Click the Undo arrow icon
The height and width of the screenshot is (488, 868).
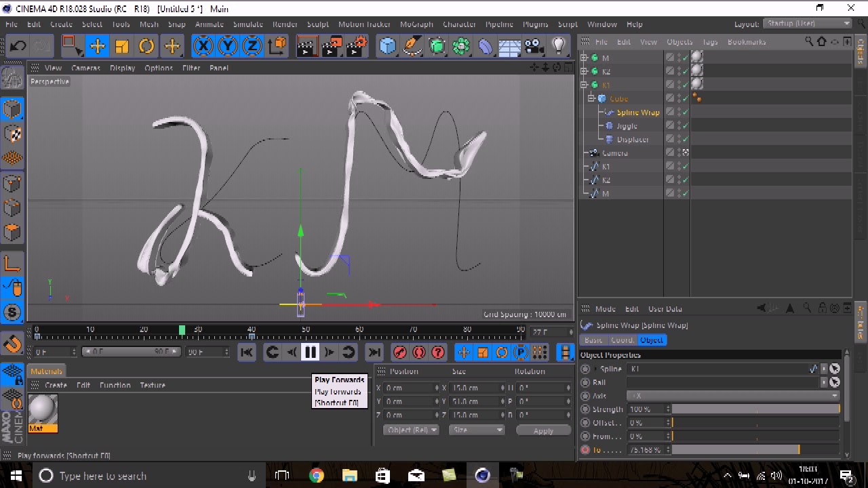18,46
